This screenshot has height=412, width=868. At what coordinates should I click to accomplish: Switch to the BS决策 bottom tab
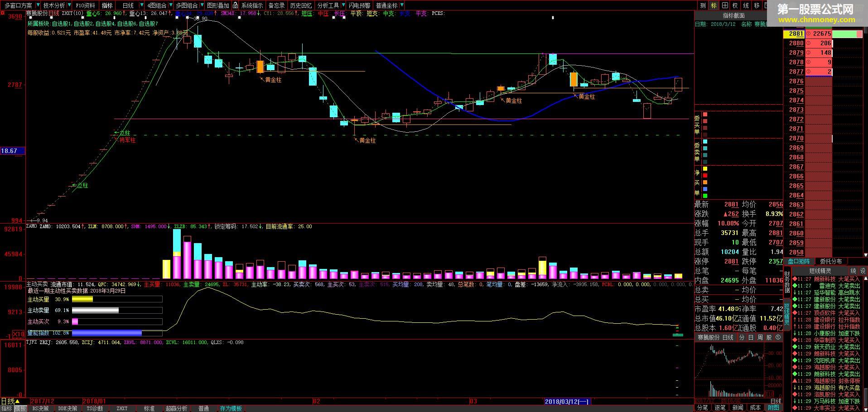40,408
